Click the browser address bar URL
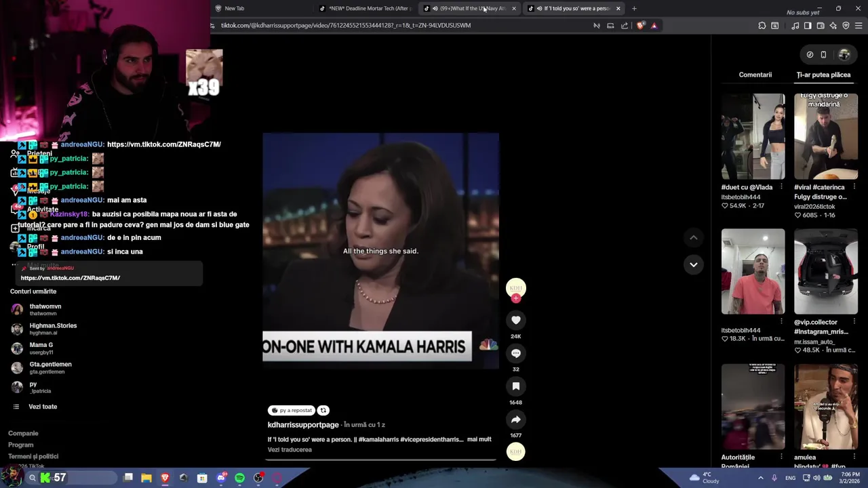Image resolution: width=868 pixels, height=488 pixels. 346,25
